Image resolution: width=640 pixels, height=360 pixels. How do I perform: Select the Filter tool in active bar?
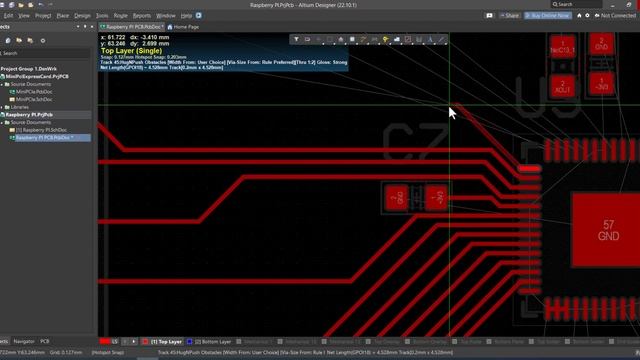(296, 39)
